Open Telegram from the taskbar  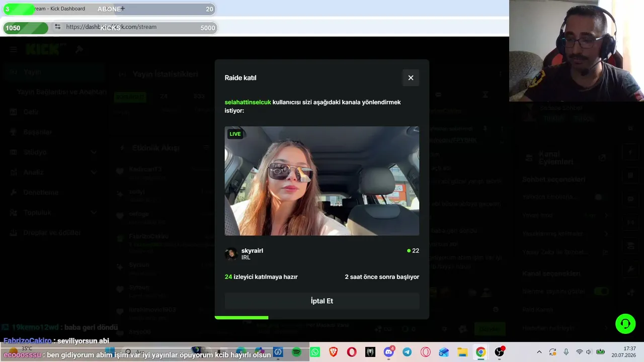407,352
